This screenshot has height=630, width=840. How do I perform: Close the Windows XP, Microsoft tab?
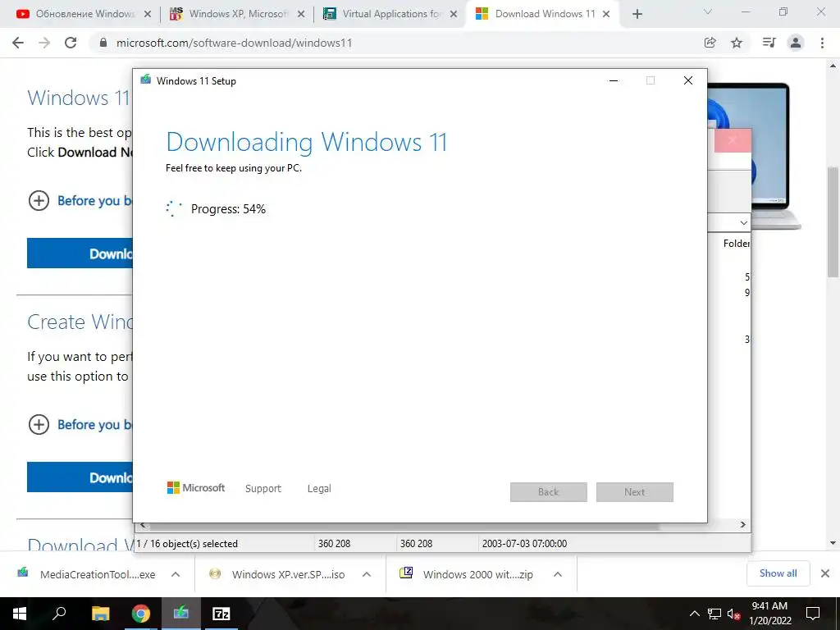[301, 15]
